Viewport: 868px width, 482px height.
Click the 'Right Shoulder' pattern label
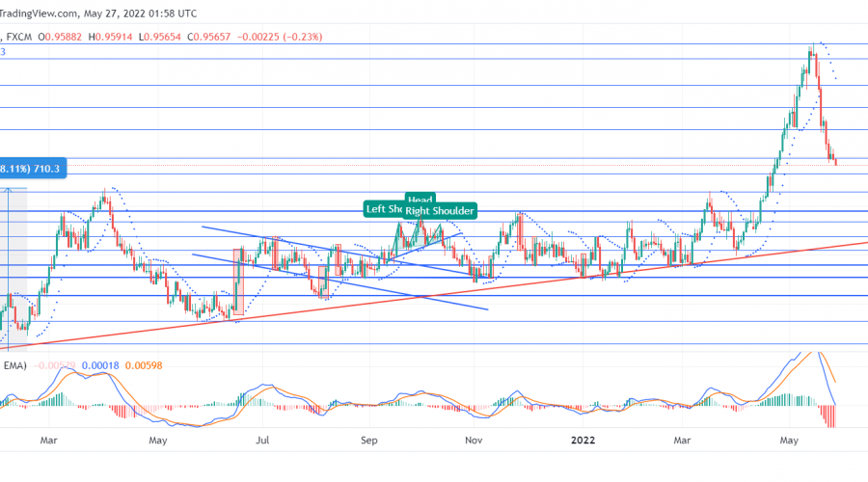pos(440,211)
